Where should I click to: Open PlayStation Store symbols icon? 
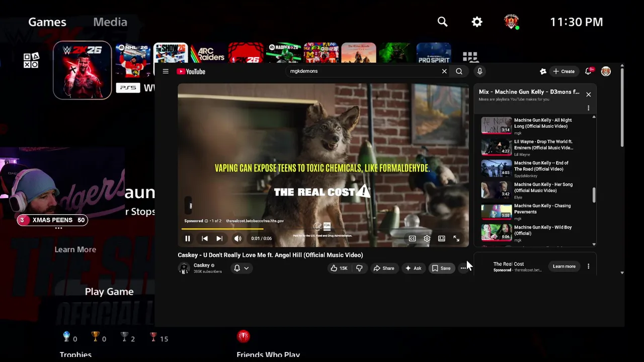31,60
